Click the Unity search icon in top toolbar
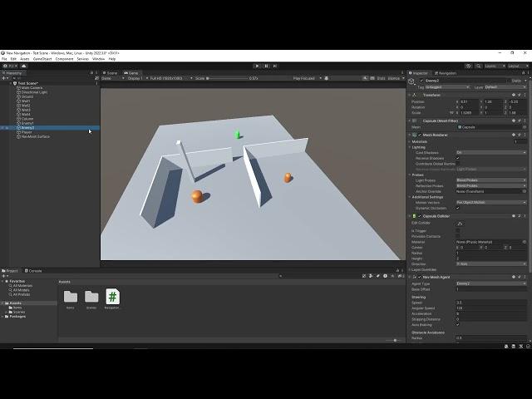532x399 pixels. [x=476, y=66]
